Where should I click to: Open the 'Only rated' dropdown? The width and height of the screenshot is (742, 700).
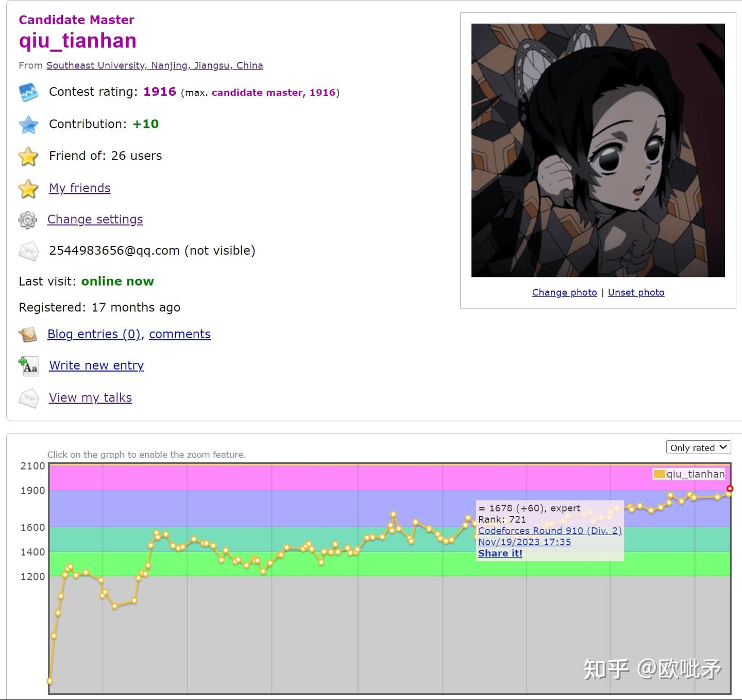(x=698, y=447)
